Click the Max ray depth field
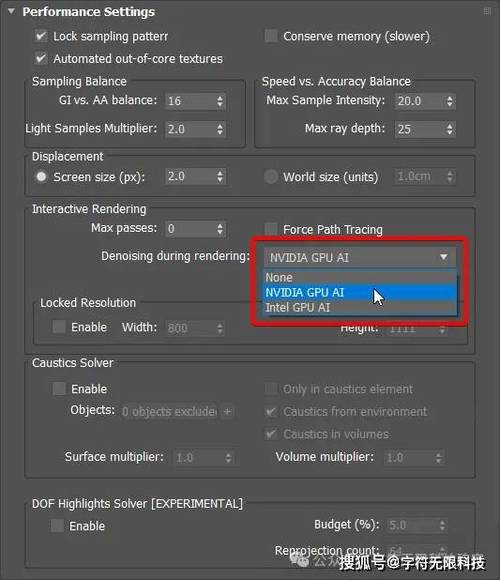Viewport: 500px width, 580px height. (419, 129)
